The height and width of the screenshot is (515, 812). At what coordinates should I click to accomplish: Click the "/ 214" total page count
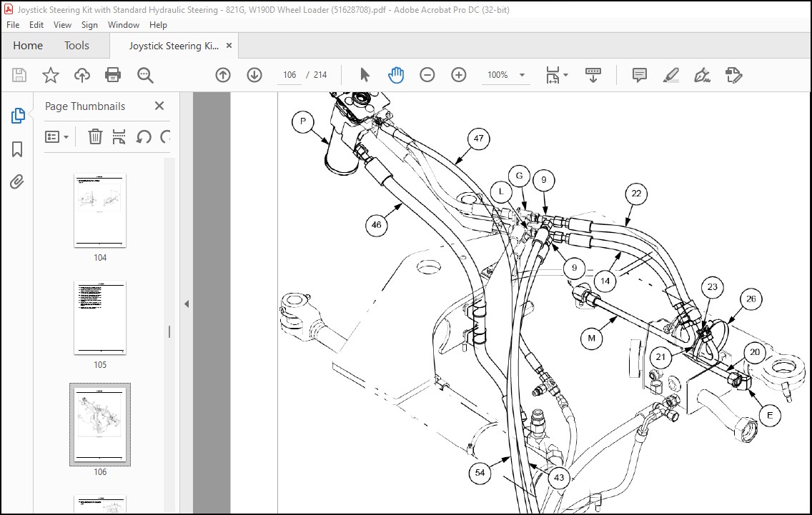click(x=317, y=75)
